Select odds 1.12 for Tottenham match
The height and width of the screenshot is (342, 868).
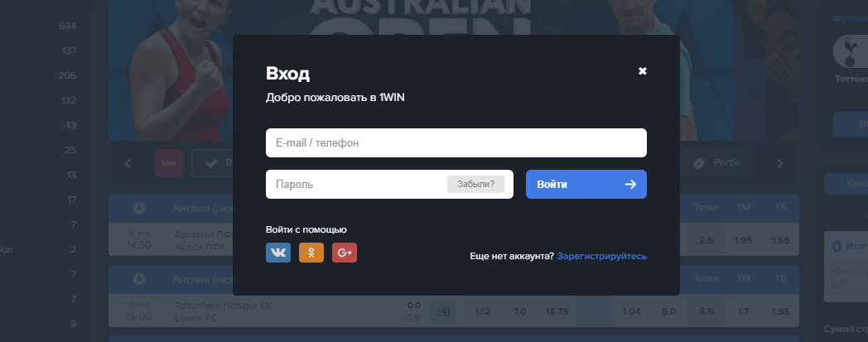(x=482, y=311)
